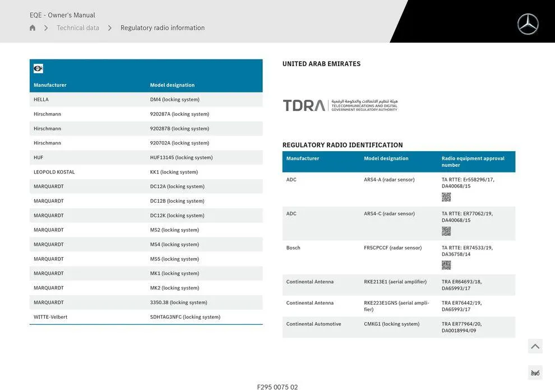The image size is (555, 392).
Task: Click the chevron after the home icon
Action: (46, 27)
